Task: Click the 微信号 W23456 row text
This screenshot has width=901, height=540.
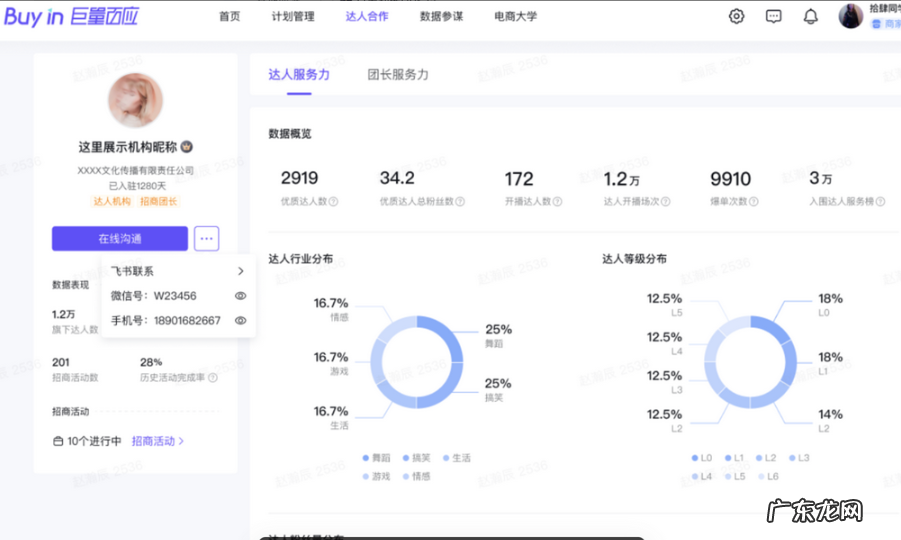Action: click(153, 296)
